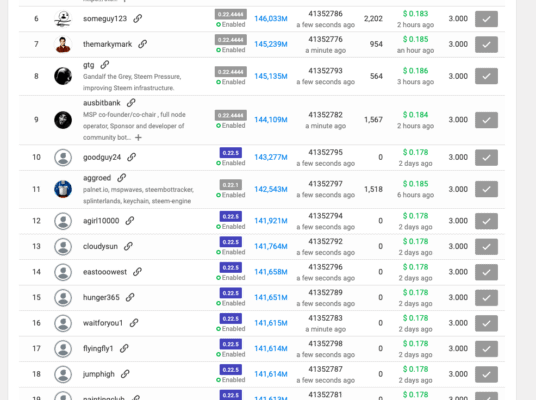Screen dimensions: 536x400
Task: Click missed blocks count 2,202
Action: pyautogui.click(x=373, y=18)
